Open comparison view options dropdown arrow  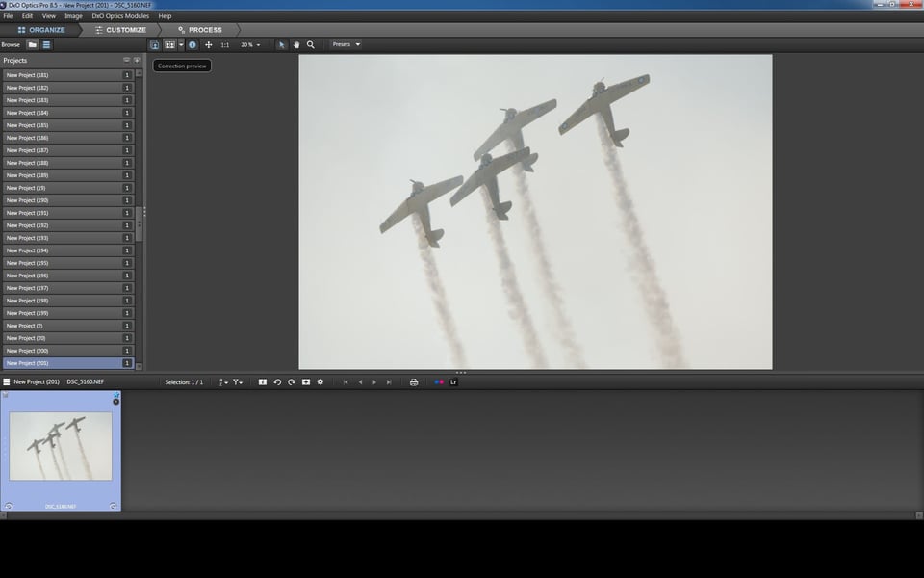point(181,45)
